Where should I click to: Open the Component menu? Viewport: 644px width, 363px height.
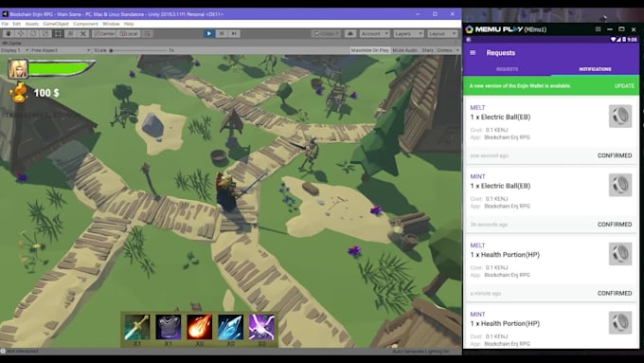(x=85, y=24)
